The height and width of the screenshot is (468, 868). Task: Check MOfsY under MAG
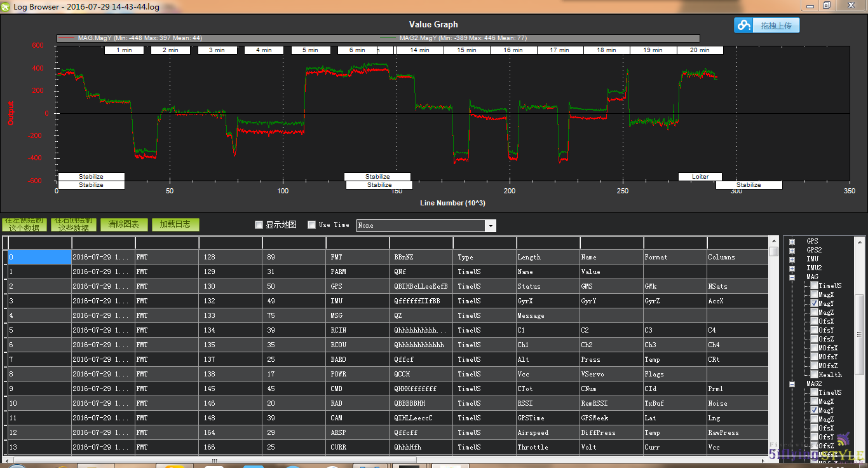click(x=815, y=357)
